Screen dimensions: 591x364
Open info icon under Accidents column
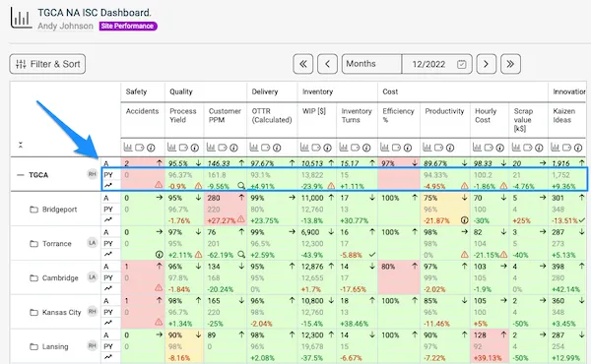(151, 148)
